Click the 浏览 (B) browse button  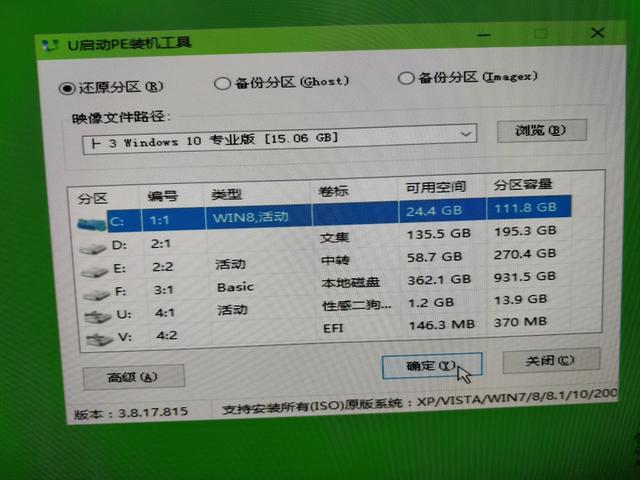click(542, 131)
